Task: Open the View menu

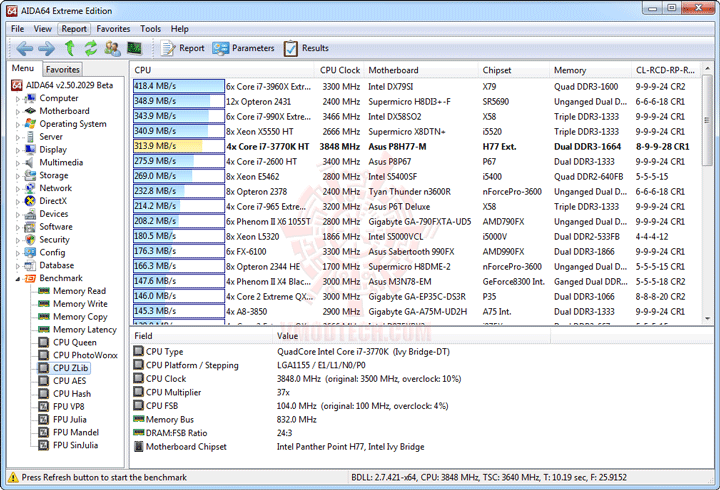Action: pos(42,29)
